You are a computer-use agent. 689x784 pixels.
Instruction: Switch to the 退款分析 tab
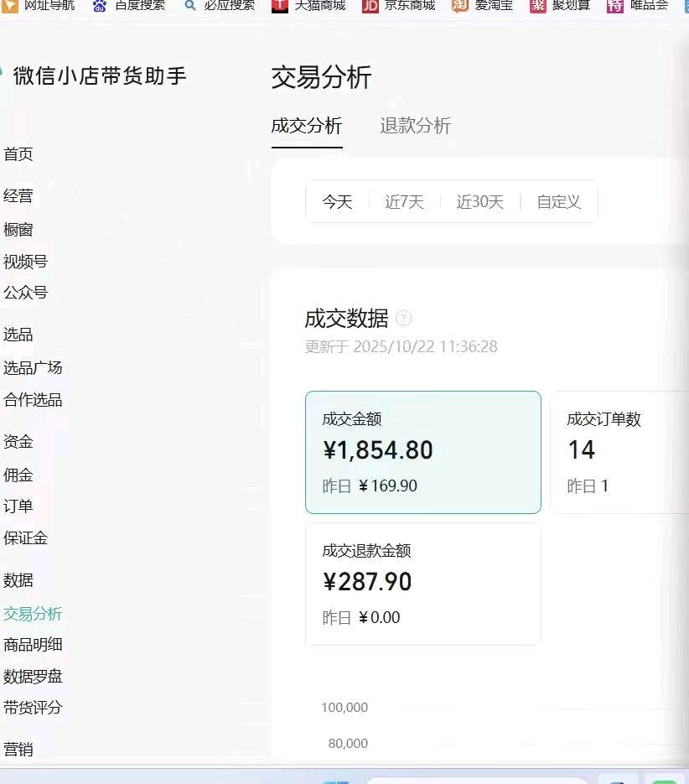415,126
